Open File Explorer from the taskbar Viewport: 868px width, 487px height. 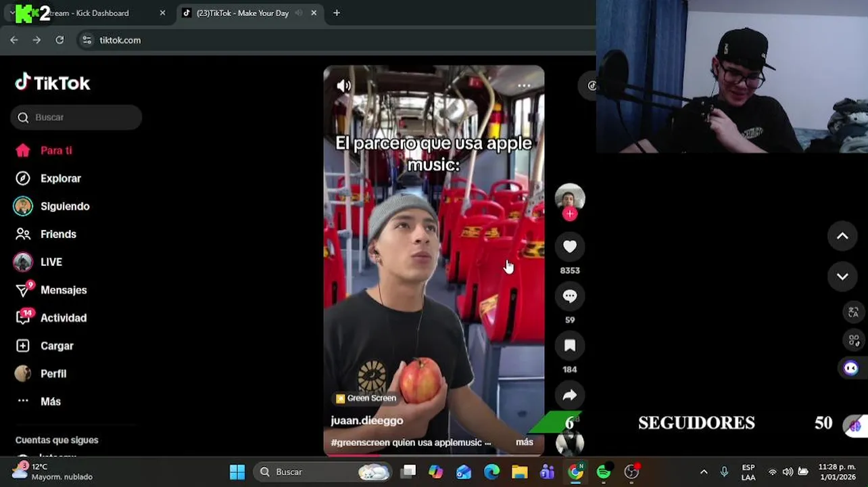click(x=519, y=471)
